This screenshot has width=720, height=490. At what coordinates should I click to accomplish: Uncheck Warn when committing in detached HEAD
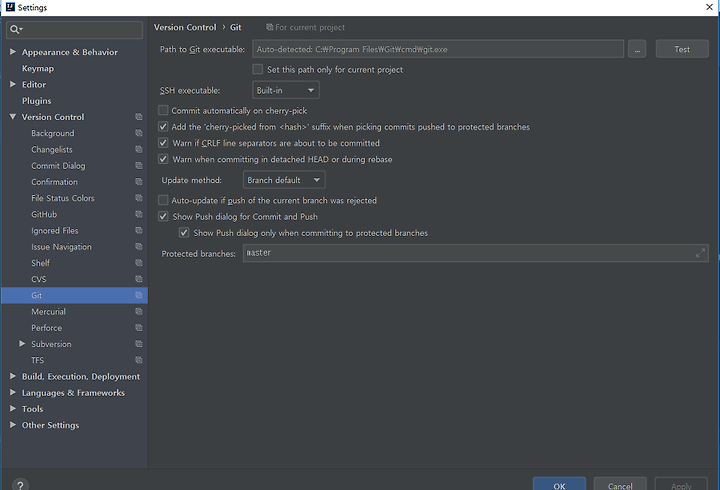point(163,159)
